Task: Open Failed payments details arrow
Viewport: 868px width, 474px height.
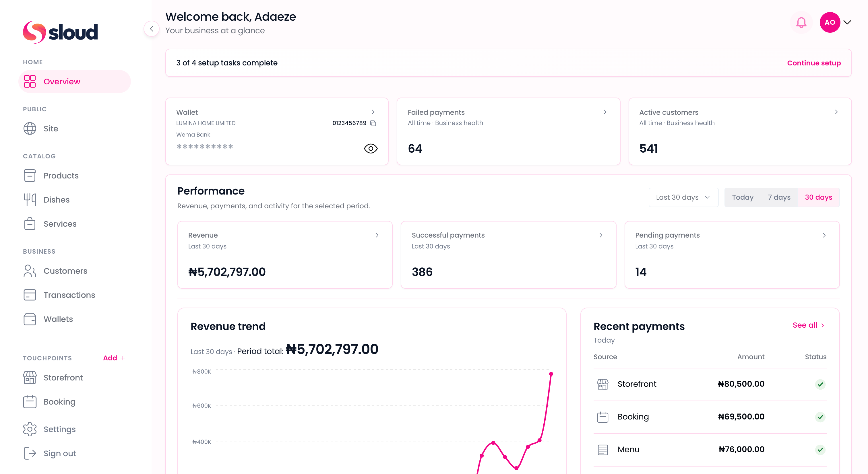Action: click(x=605, y=112)
